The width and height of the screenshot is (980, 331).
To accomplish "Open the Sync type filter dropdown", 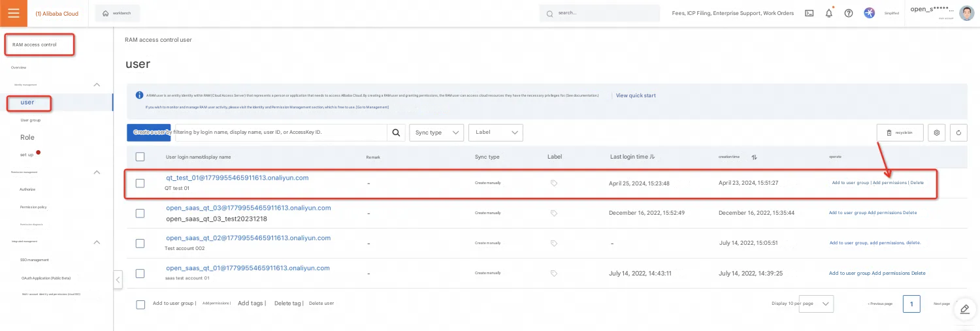I will 437,133.
